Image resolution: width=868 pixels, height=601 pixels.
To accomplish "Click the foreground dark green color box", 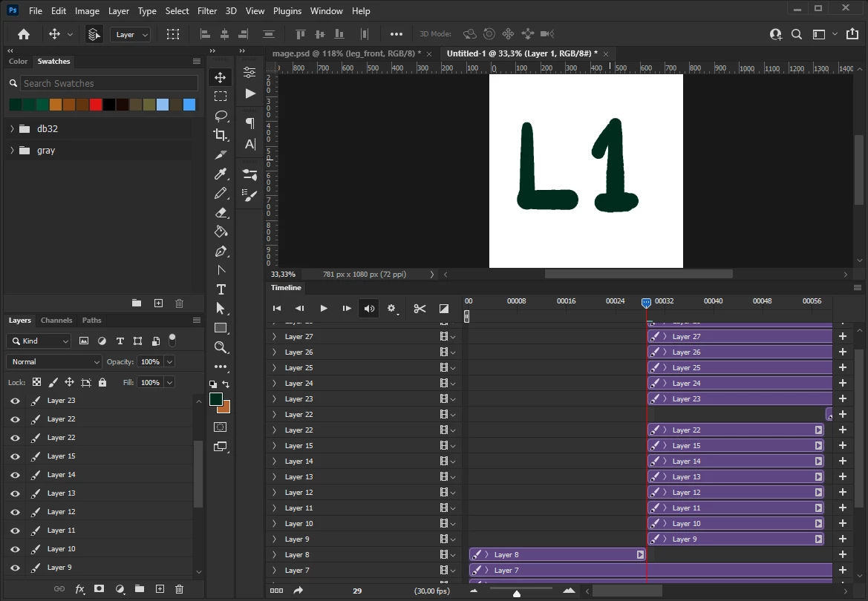I will (216, 400).
